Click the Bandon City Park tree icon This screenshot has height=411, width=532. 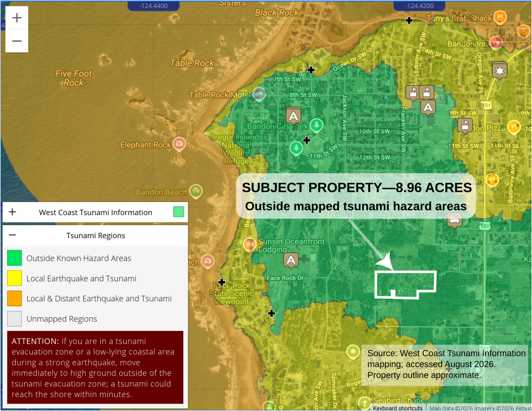(316, 125)
